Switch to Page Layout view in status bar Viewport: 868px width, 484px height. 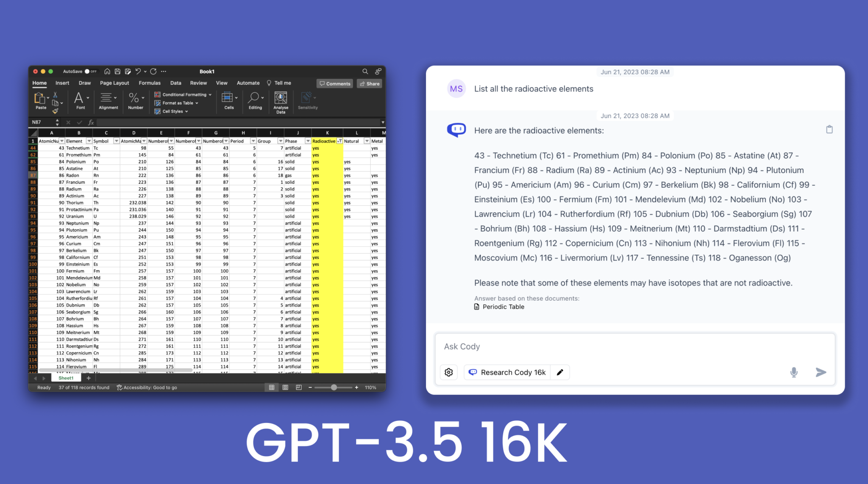point(285,387)
